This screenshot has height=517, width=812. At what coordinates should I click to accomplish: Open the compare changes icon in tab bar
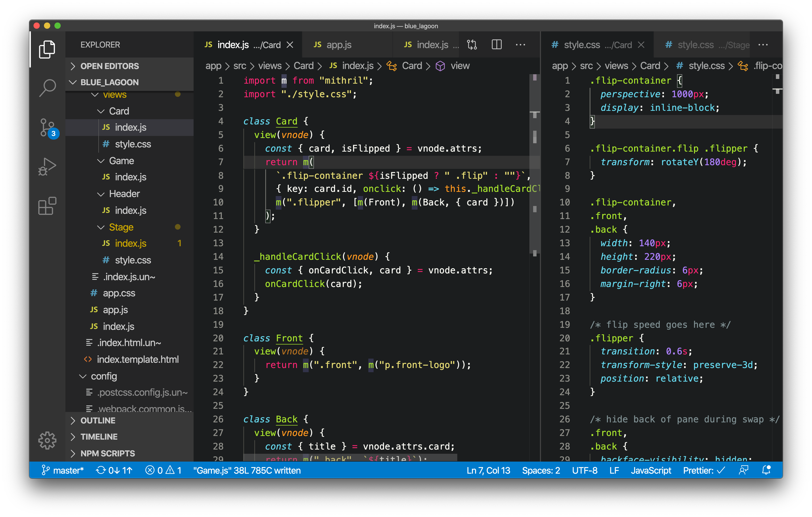click(472, 44)
